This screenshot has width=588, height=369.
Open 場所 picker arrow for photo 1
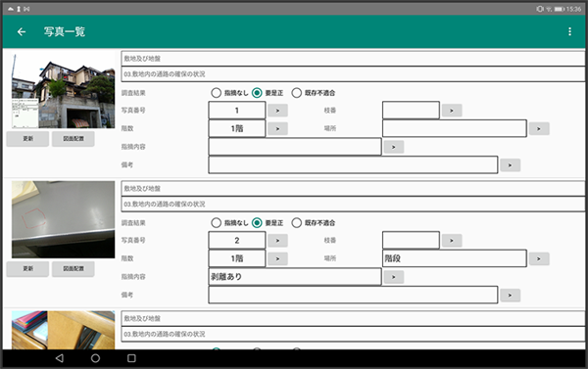click(x=539, y=128)
